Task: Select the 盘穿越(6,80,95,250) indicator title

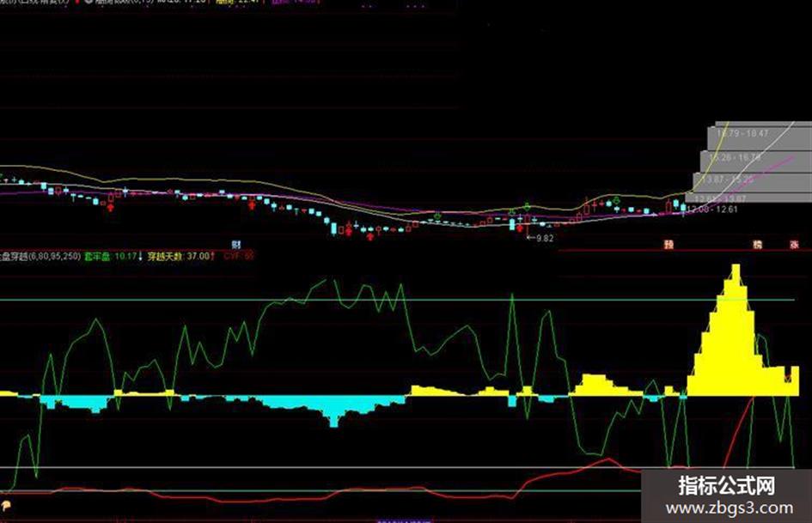Action: coord(40,256)
